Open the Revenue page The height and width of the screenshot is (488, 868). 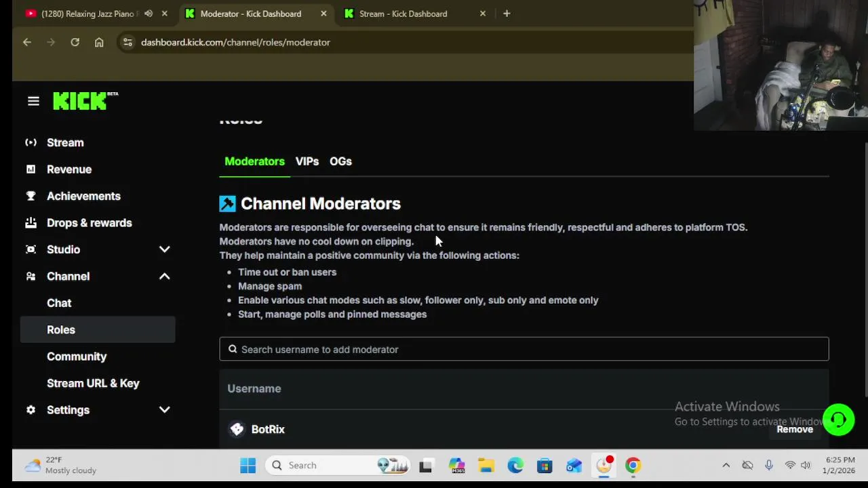tap(69, 169)
